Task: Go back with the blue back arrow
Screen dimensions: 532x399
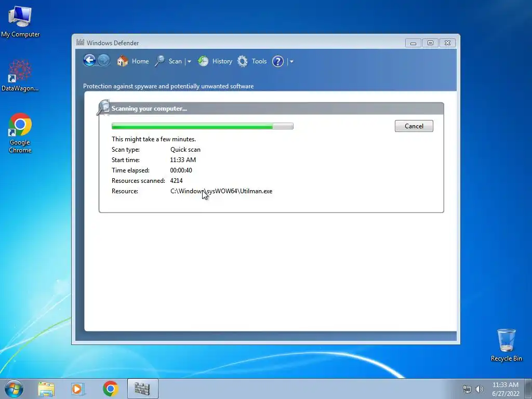Action: click(x=89, y=61)
